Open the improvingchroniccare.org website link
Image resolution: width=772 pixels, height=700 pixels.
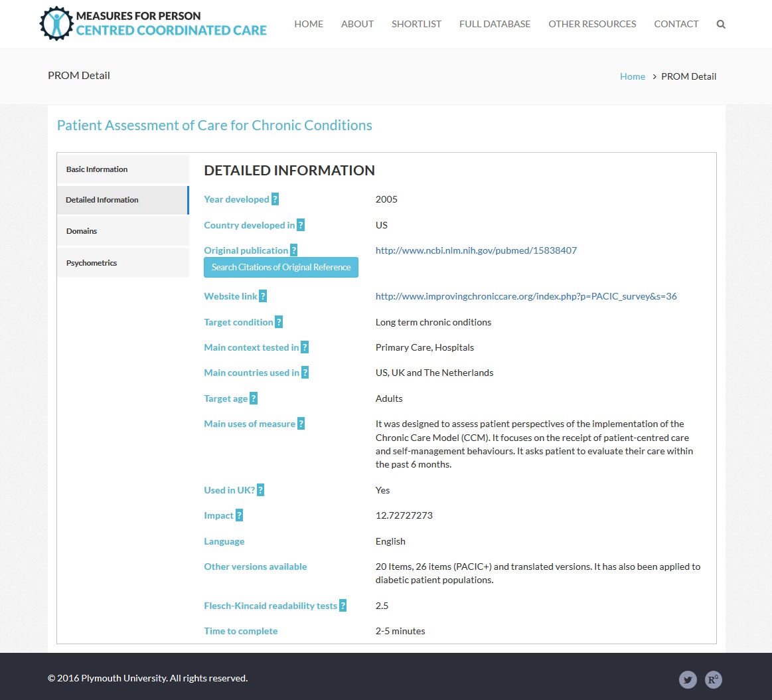(526, 296)
